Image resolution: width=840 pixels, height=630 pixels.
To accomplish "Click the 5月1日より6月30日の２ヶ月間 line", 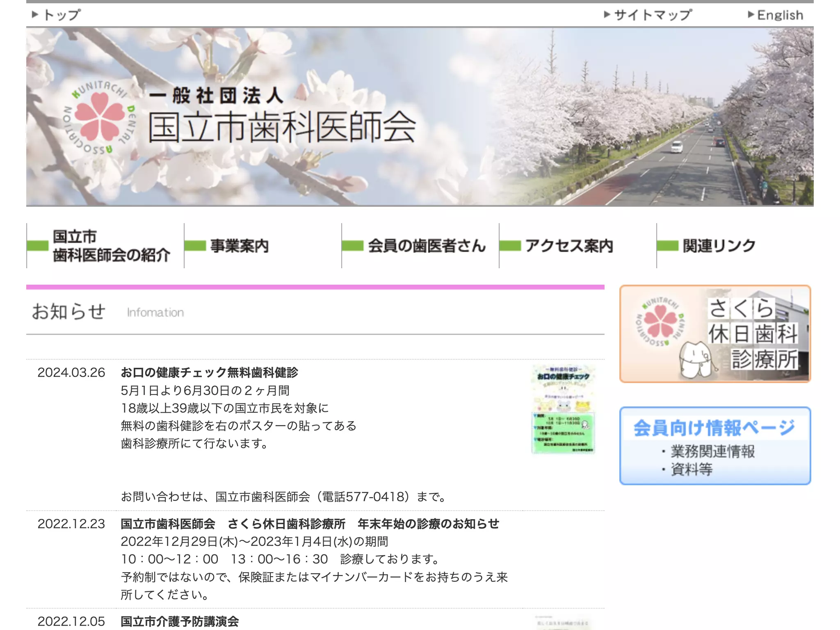I will 205,390.
